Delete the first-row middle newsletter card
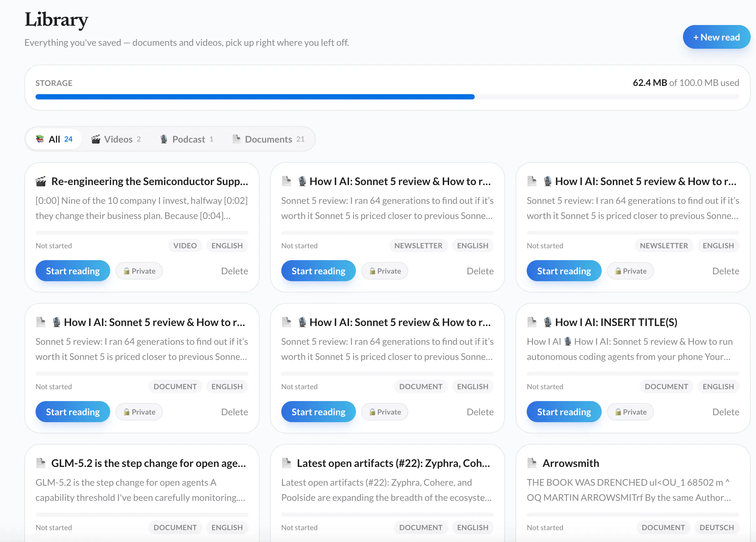 480,271
